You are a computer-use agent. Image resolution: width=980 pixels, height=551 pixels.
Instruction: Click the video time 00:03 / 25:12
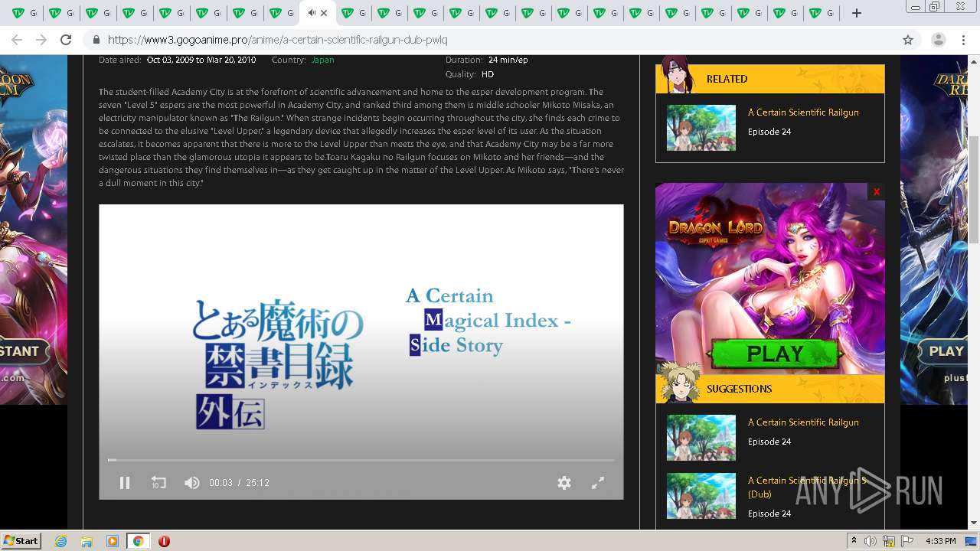(x=239, y=483)
